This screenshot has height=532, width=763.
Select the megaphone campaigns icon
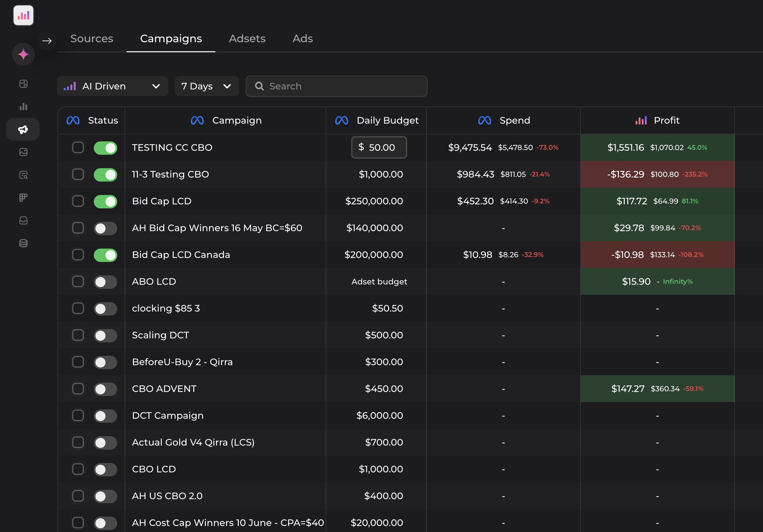23,129
